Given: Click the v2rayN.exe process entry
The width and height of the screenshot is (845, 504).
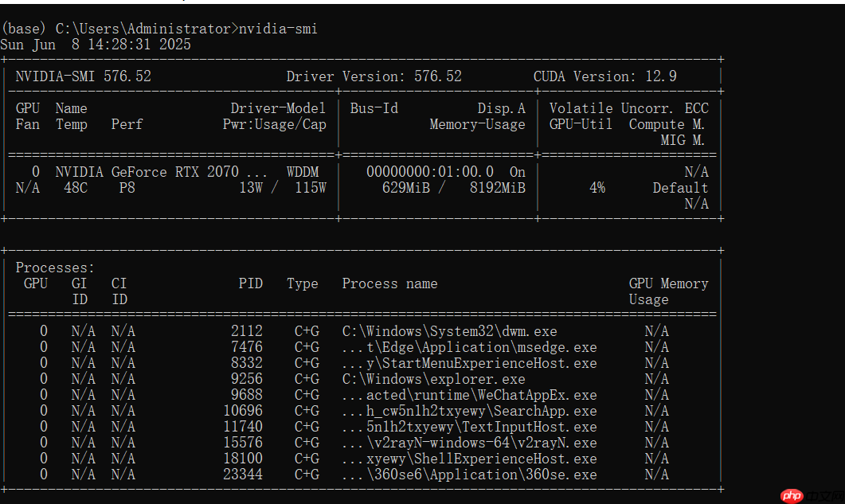Looking at the screenshot, I should point(481,443).
